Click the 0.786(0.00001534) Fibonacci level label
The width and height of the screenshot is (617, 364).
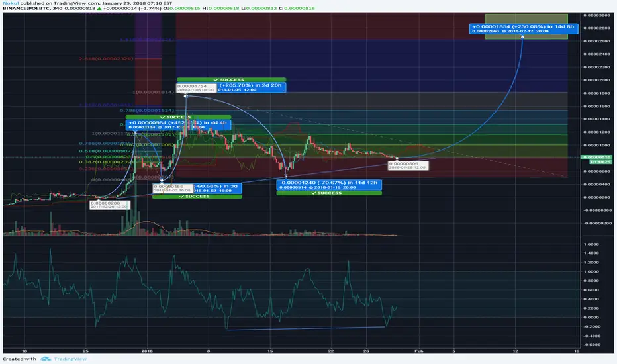pyautogui.click(x=147, y=111)
